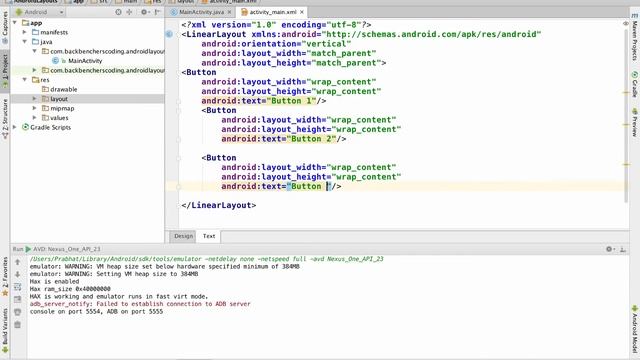Expand the values folder arrow
Screen dimensions: 640x360
point(35,118)
